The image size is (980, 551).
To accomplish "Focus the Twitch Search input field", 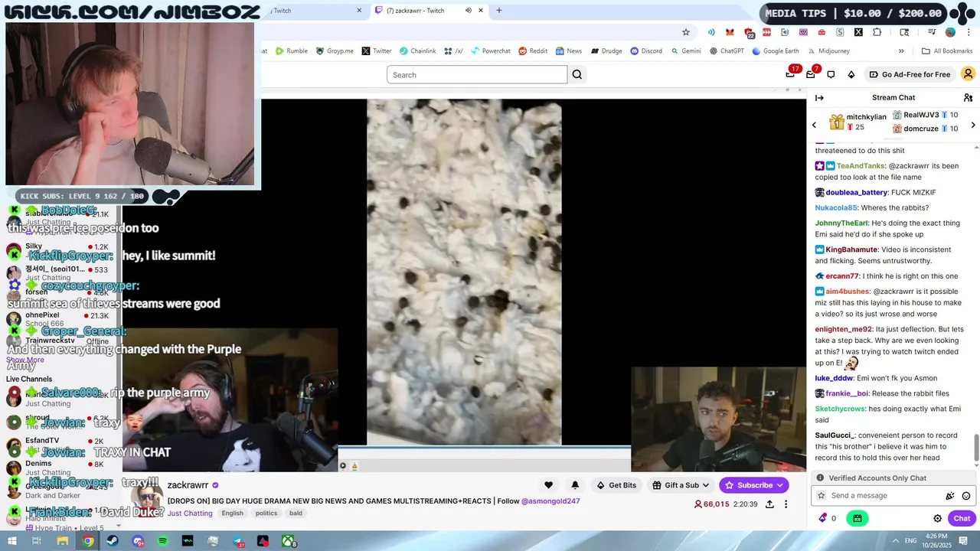I will coord(477,74).
